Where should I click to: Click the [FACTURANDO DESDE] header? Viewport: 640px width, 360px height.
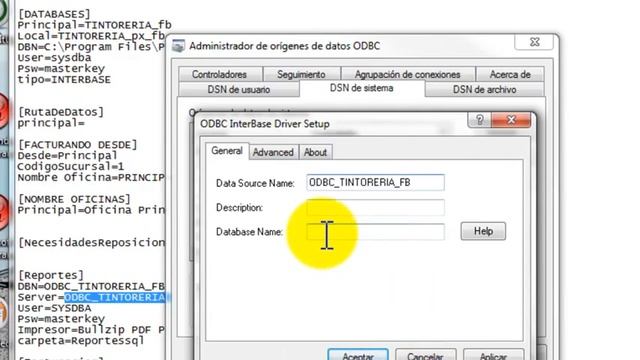pos(78,145)
